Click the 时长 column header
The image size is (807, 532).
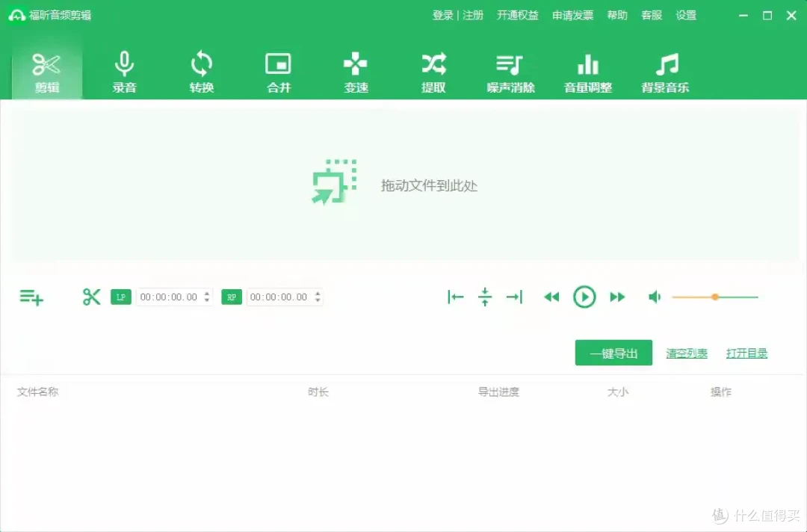coord(318,392)
